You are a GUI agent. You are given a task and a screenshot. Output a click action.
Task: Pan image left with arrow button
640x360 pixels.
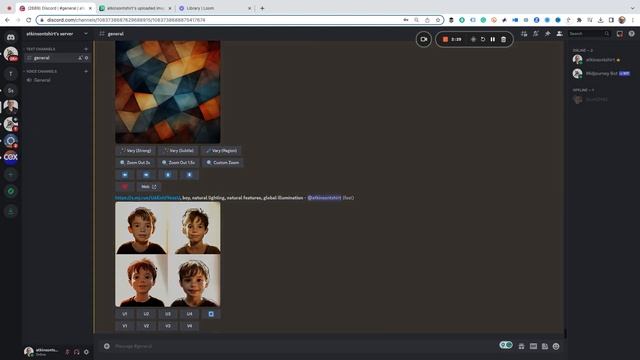[125, 175]
